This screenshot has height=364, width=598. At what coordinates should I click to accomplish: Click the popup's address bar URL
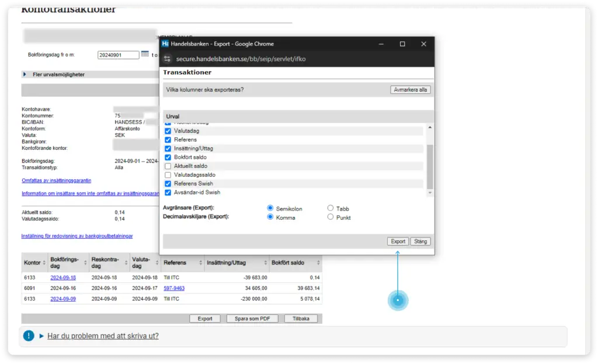(x=241, y=59)
